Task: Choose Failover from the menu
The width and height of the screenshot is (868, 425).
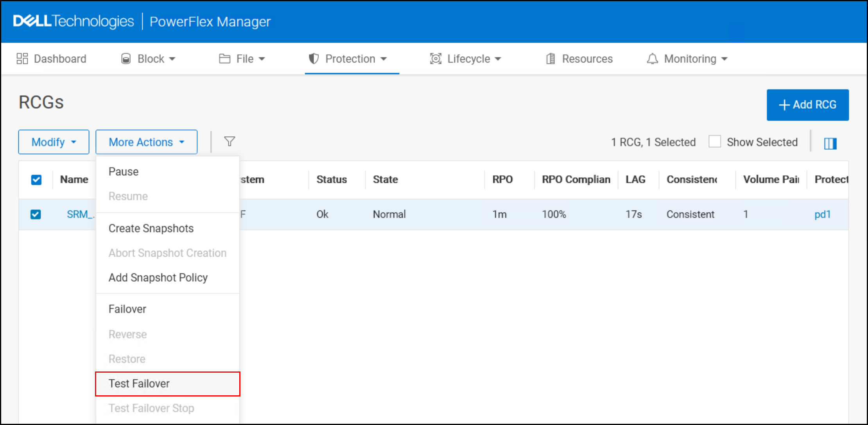Action: click(x=168, y=309)
